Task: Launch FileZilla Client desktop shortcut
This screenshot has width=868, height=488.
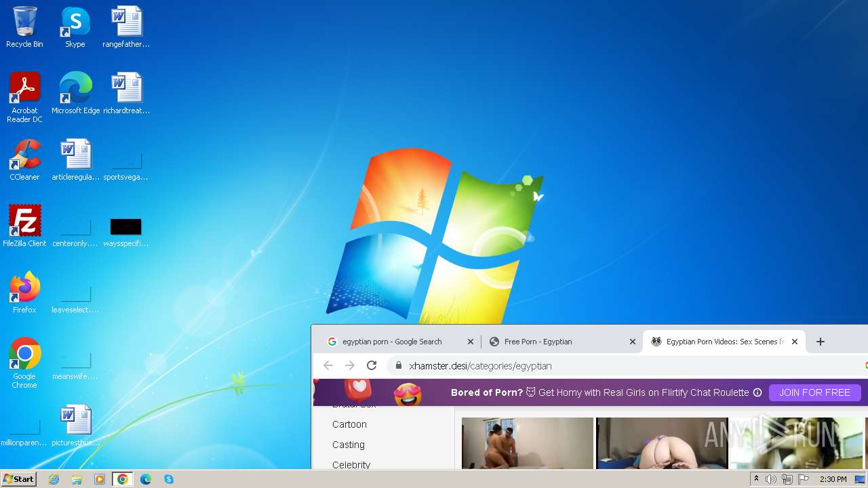Action: [x=24, y=226]
